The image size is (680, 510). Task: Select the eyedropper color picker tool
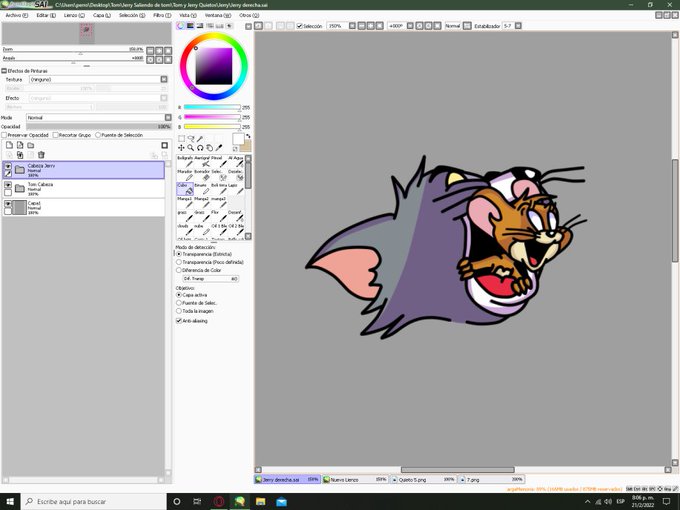219,148
